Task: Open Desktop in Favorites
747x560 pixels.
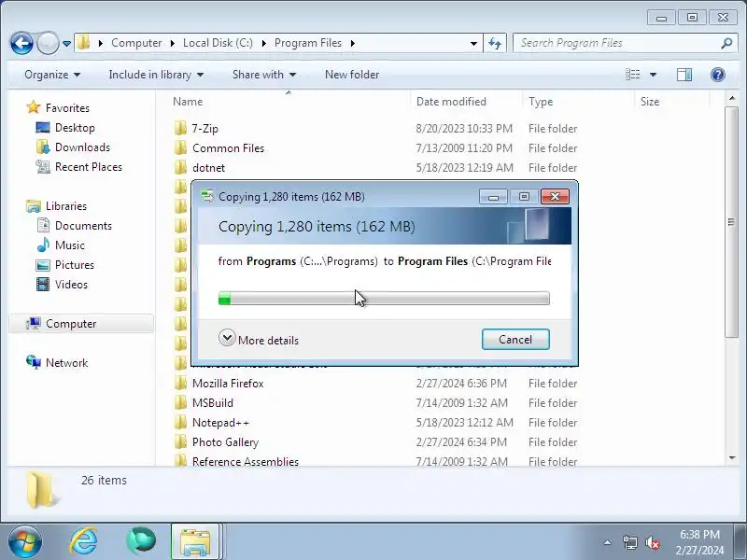Action: 75,128
